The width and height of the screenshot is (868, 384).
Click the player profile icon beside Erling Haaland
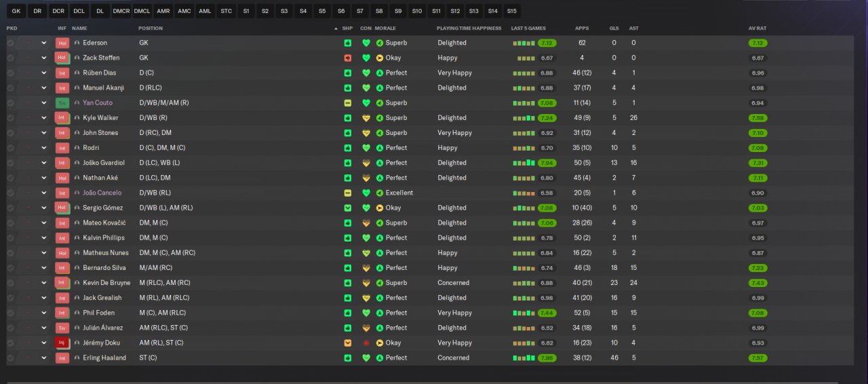(x=77, y=358)
